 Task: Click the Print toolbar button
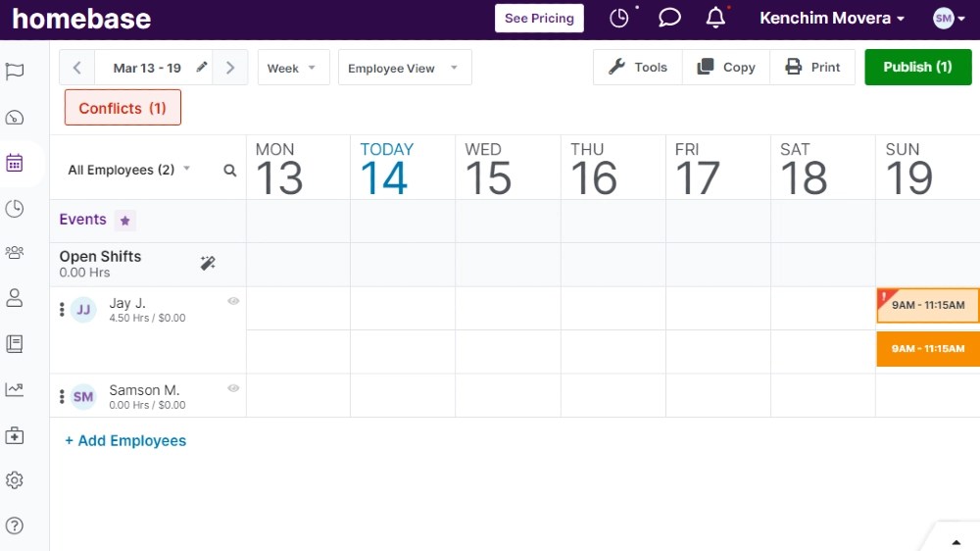(x=812, y=68)
